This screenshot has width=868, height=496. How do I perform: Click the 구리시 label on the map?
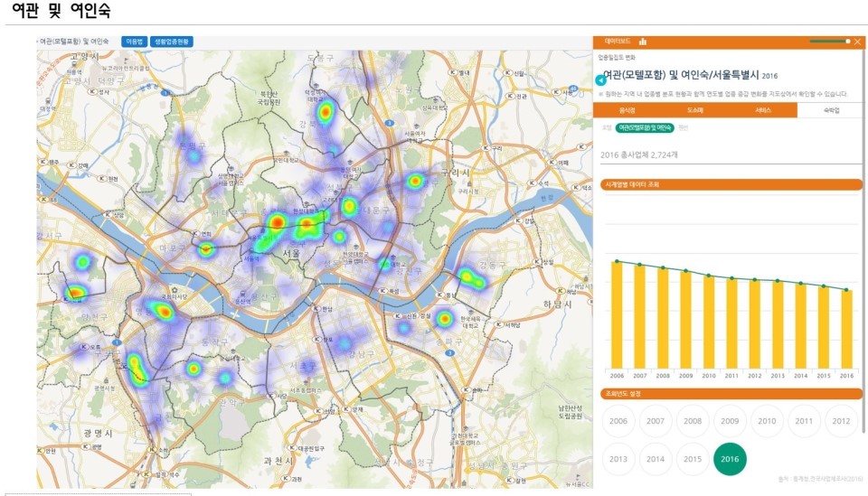(x=455, y=173)
